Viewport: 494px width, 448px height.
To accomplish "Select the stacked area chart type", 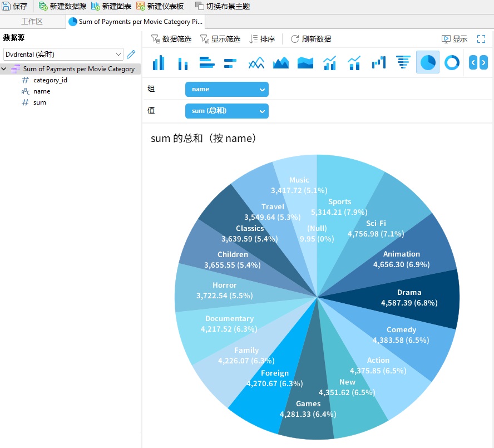I will [305, 62].
